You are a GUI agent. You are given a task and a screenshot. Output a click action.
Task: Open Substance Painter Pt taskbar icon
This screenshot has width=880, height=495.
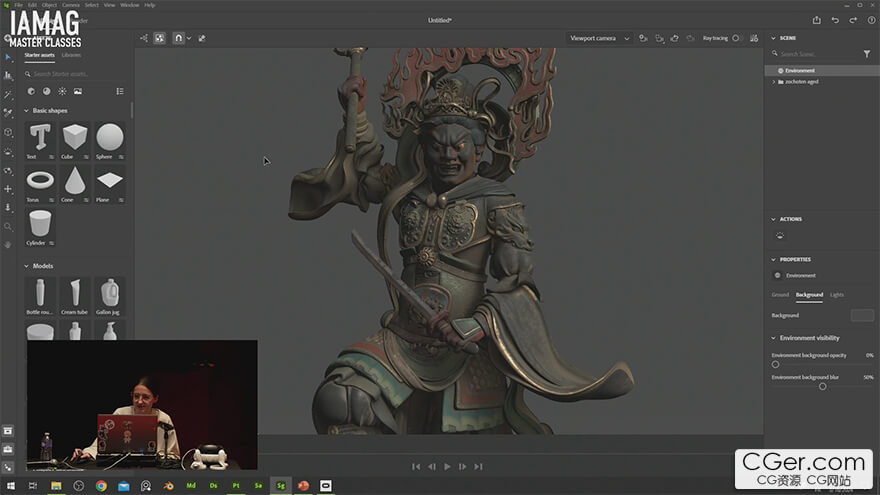[x=236, y=485]
